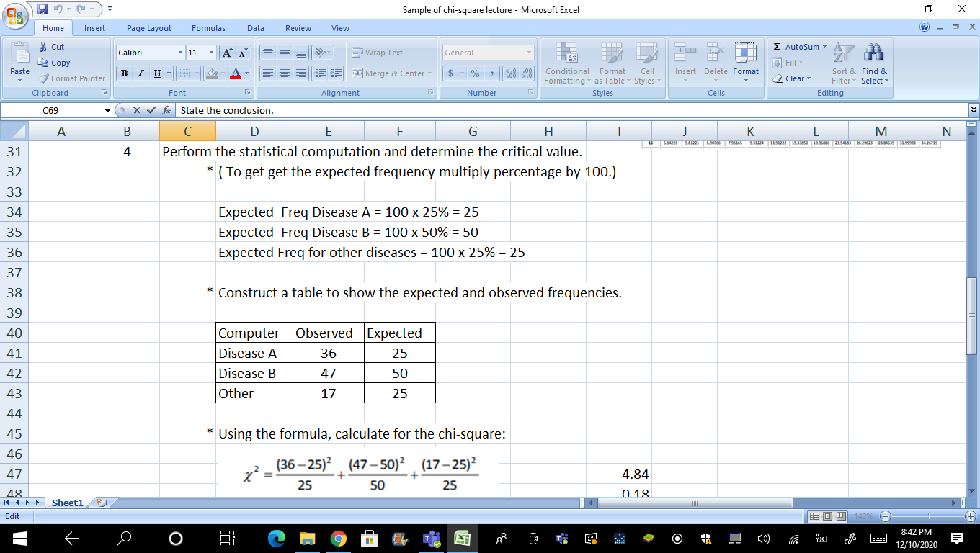Select the Fill Color paint bucket
980x553 pixels.
(x=211, y=73)
